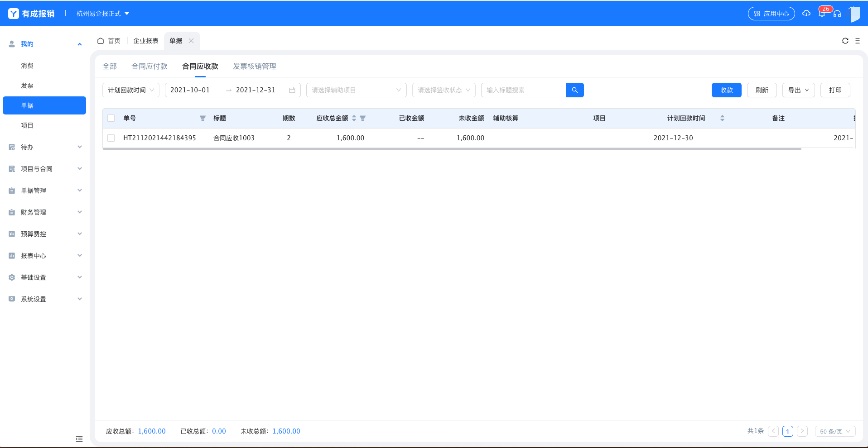Click the headset customer service icon

pos(837,14)
